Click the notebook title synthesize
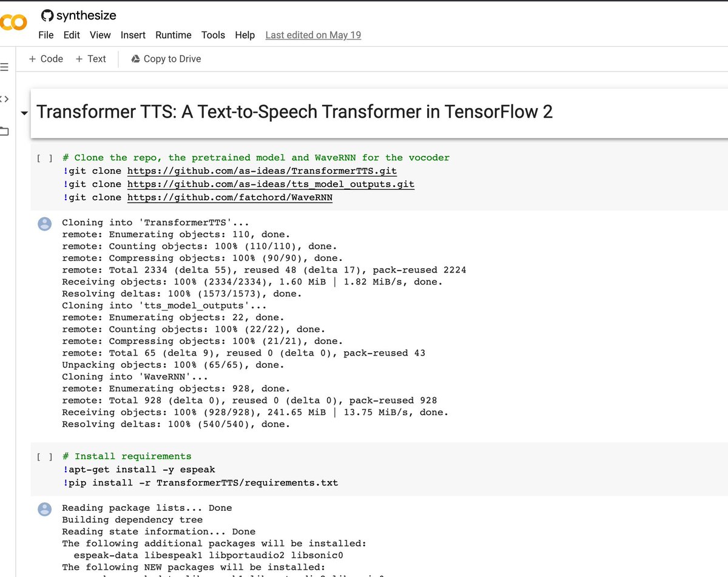The image size is (728, 577). [x=86, y=15]
